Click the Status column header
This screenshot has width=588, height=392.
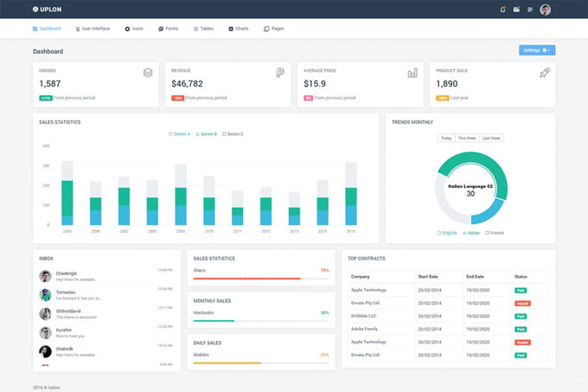coord(521,276)
